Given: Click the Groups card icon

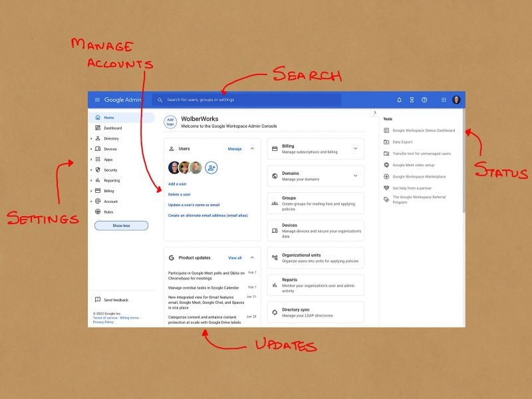Looking at the screenshot, I should 275,203.
